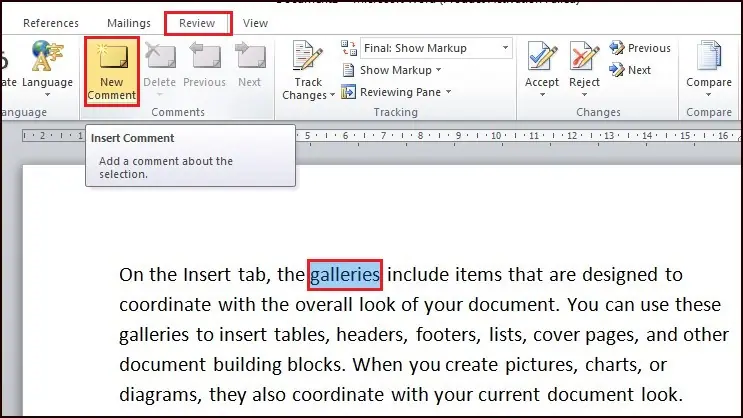The height and width of the screenshot is (418, 743).
Task: Click the Reviewing Pane icon
Action: (348, 92)
